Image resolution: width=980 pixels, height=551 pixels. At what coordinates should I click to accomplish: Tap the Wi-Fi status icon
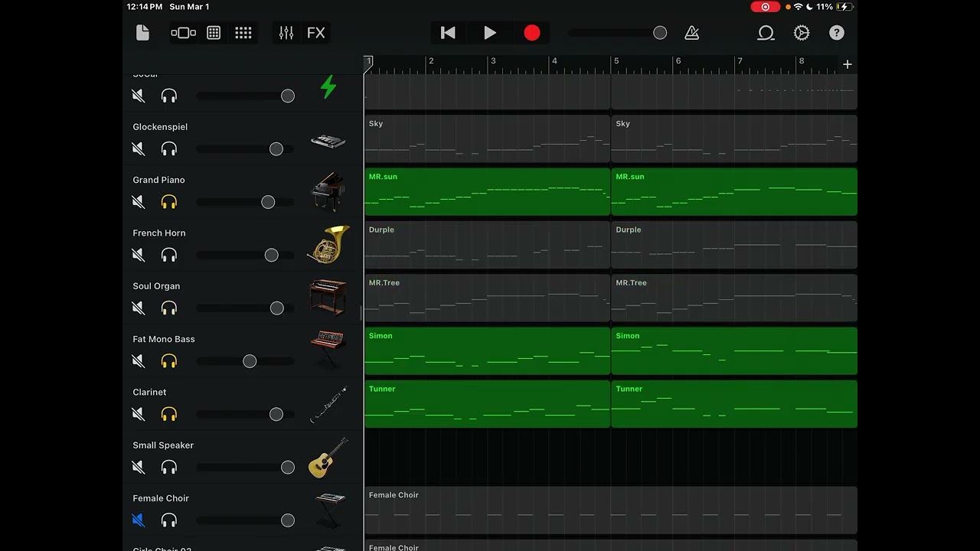pos(799,7)
